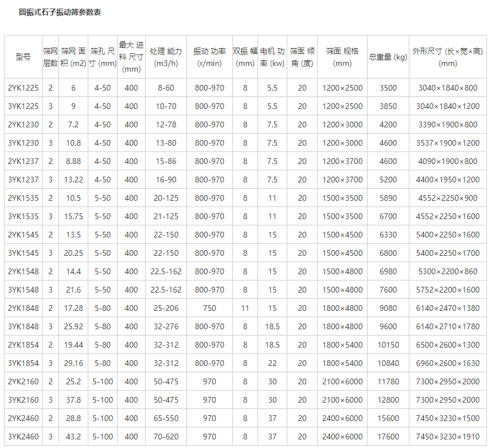This screenshot has height=448, width=492.
Task: Click the table title 圆振式石子振动筛参数表
Action: tap(60, 12)
